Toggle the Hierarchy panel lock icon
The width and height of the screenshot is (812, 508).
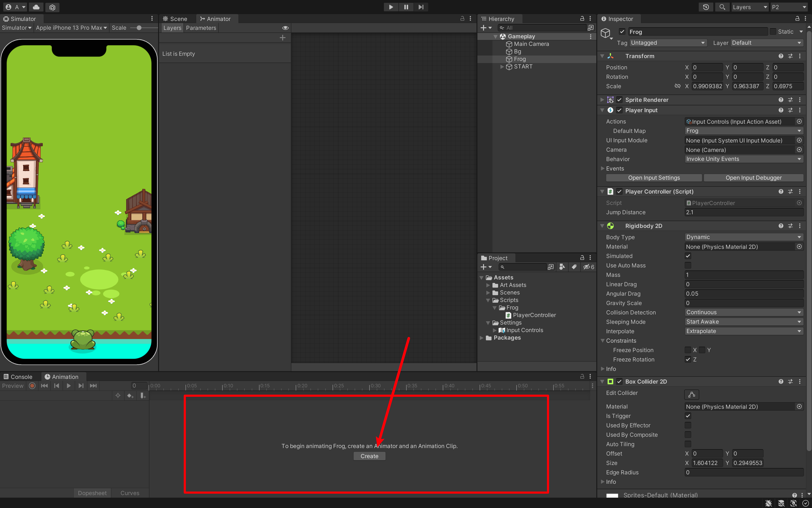tap(582, 19)
